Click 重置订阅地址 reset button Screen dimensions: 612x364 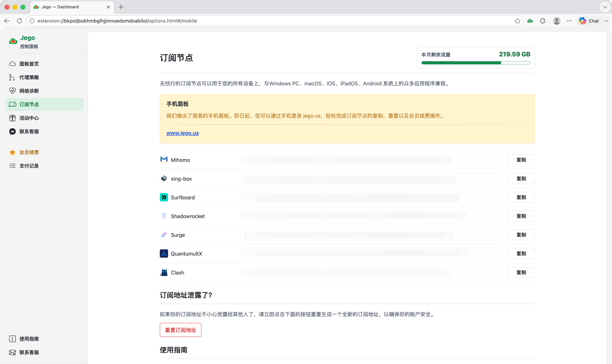(180, 330)
